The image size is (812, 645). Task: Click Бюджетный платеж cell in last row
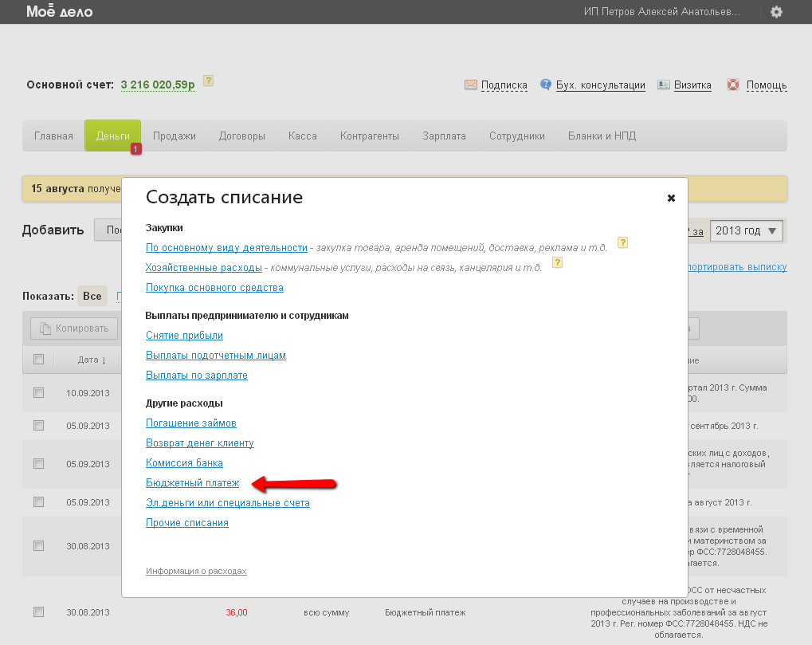(426, 612)
